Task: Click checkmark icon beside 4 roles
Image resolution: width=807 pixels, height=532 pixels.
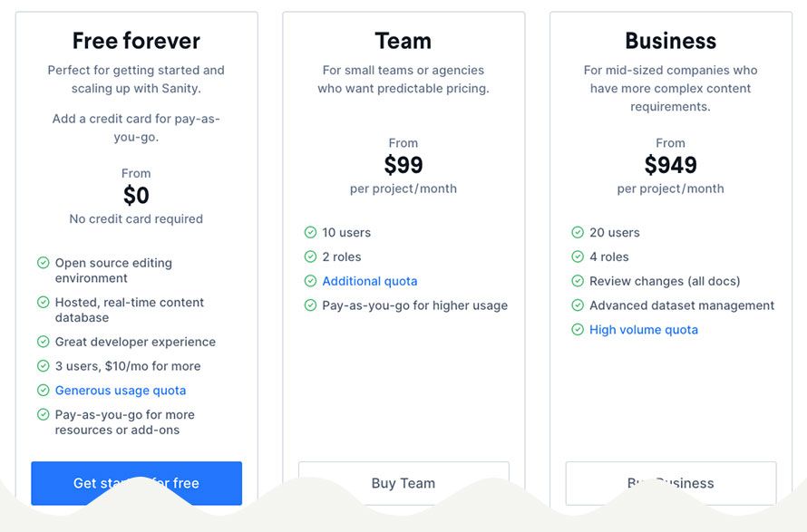Action: coord(578,256)
